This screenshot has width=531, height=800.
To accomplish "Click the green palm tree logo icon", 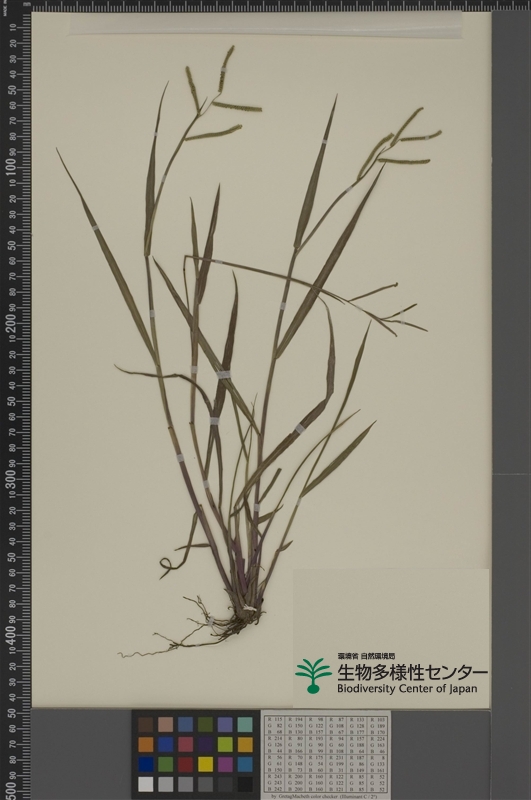I will tap(313, 675).
